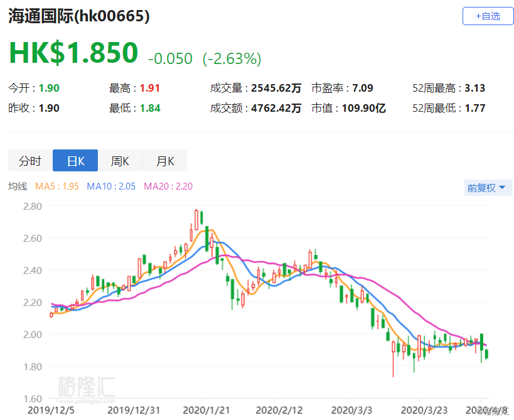The width and height of the screenshot is (514, 420).
Task: Click the 市值 market cap 109.90亿
Action: (x=364, y=108)
